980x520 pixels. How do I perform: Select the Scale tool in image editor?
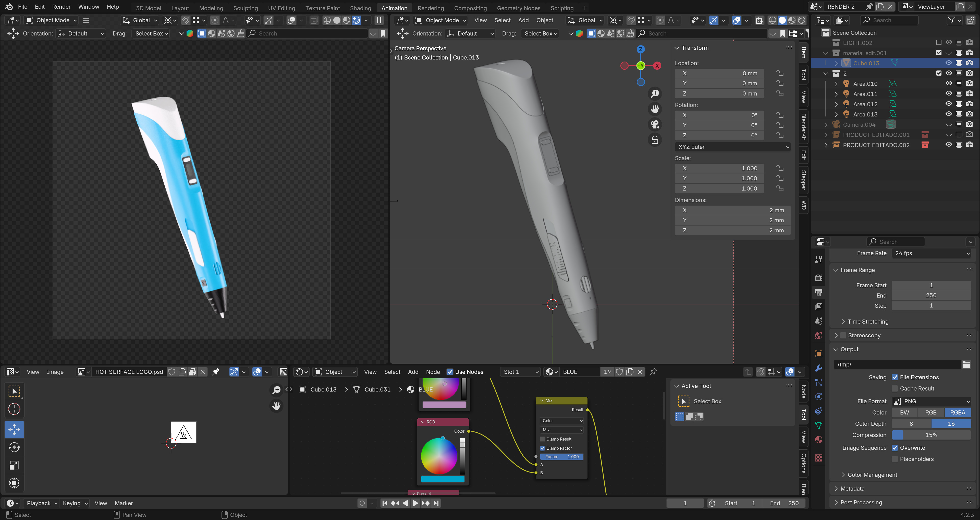point(14,465)
